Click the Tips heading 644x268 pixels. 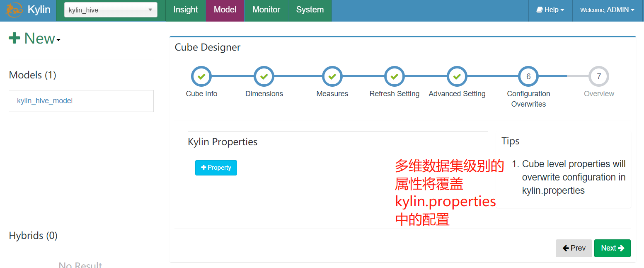(510, 141)
